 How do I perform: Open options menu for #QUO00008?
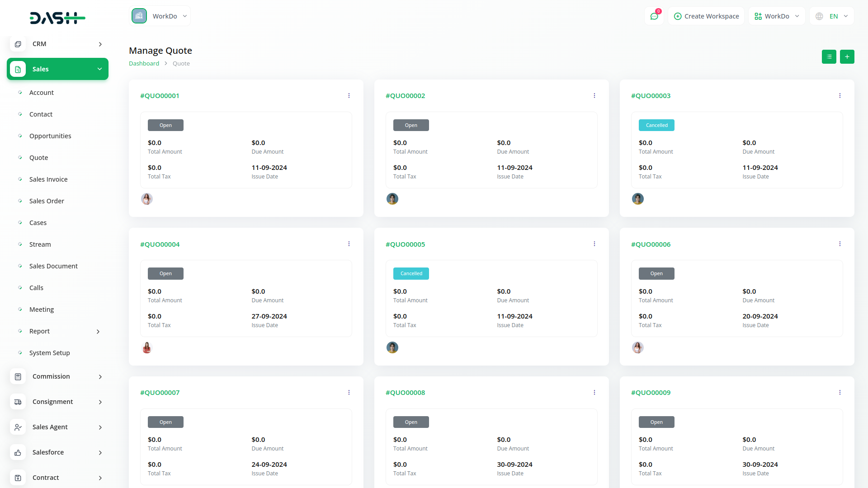594,393
